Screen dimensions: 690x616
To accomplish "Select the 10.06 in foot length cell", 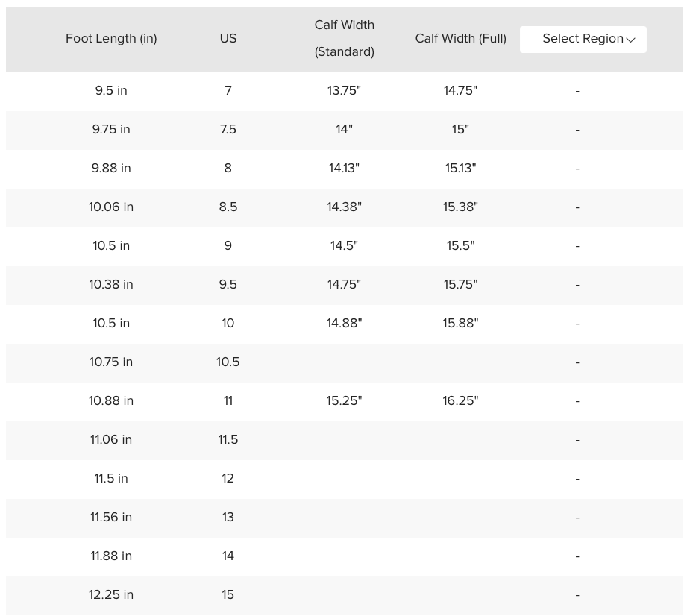I will pos(111,207).
